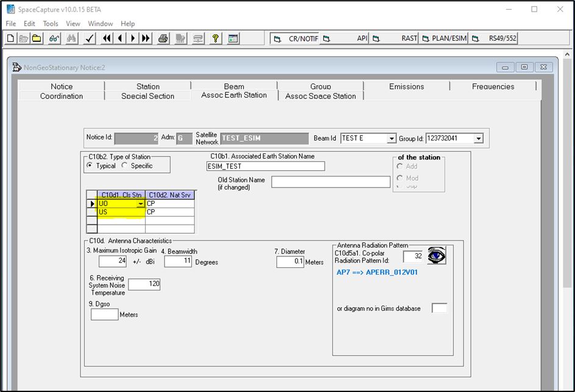Screen dimensions: 575x392
Task: Switch to the Beam tab
Action: [234, 86]
